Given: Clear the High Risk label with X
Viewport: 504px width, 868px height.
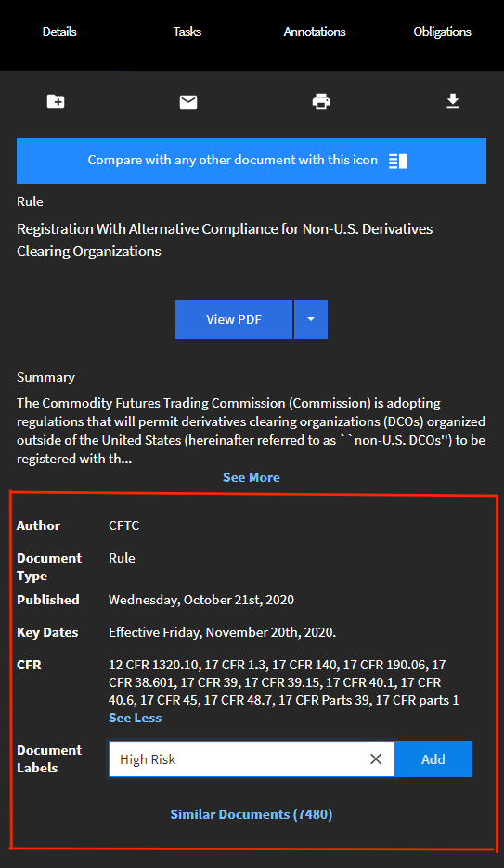Looking at the screenshot, I should coord(376,759).
